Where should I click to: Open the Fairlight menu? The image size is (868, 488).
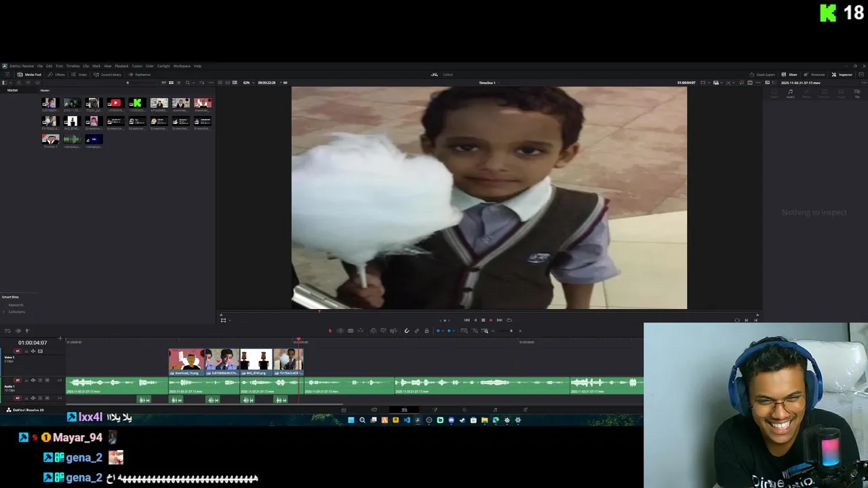coord(163,66)
